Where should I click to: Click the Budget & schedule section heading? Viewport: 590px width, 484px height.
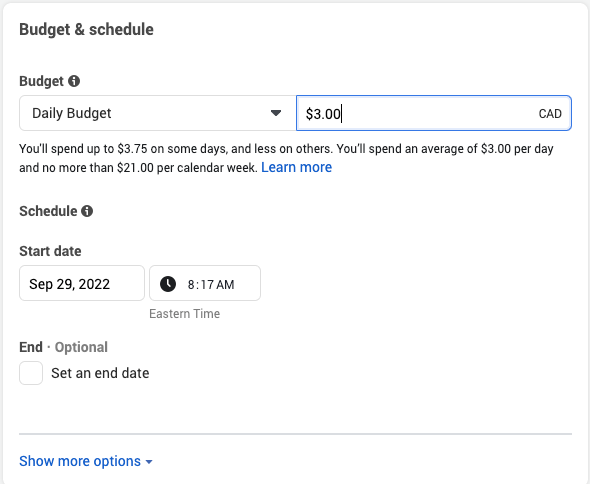pos(87,29)
